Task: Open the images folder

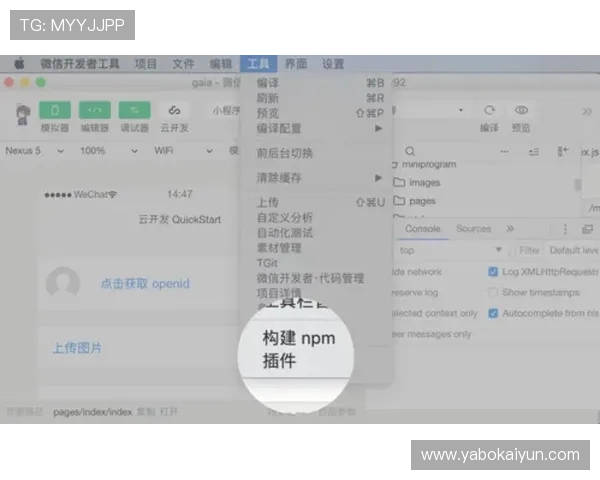Action: [417, 183]
